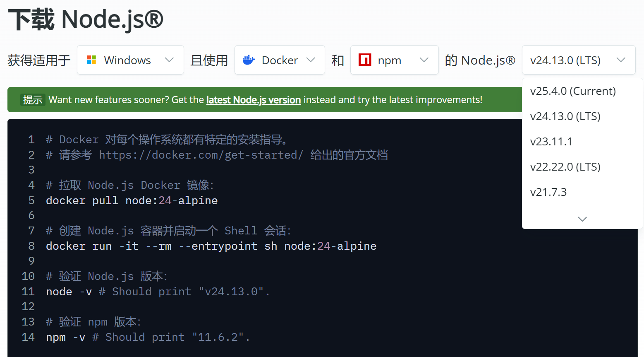Select v24.13.0 (LTS) in version list
The width and height of the screenshot is (644, 357).
[x=582, y=116]
